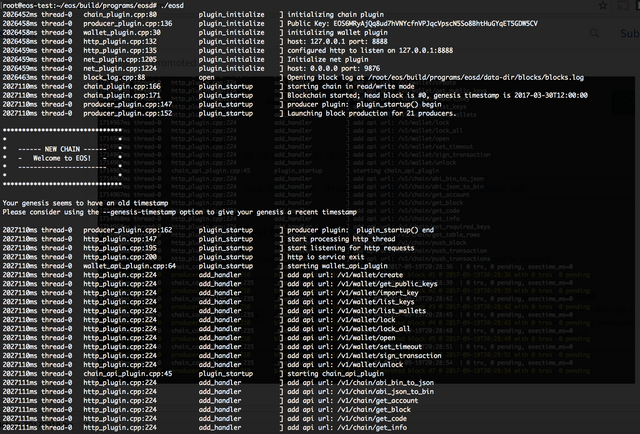The height and width of the screenshot is (434, 640).
Task: Click 'Initialize net plugin' message
Action: pyautogui.click(x=328, y=60)
